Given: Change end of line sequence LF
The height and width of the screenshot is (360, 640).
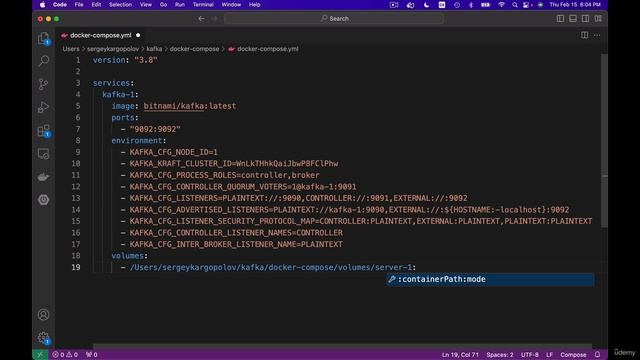Looking at the screenshot, I should coord(549,355).
